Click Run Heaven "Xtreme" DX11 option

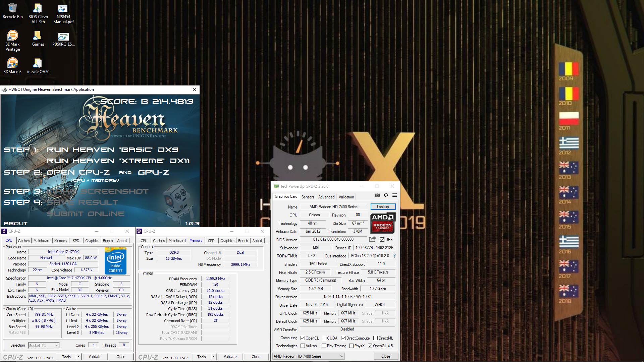pyautogui.click(x=118, y=161)
